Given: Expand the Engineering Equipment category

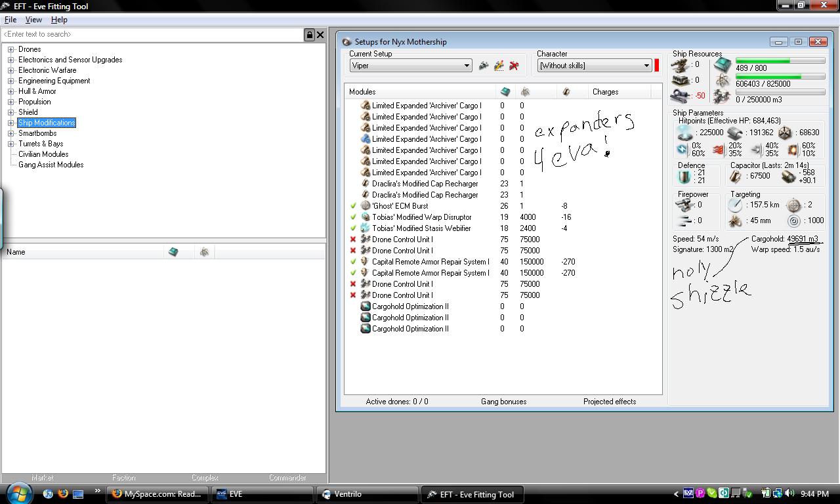Looking at the screenshot, I should [10, 81].
